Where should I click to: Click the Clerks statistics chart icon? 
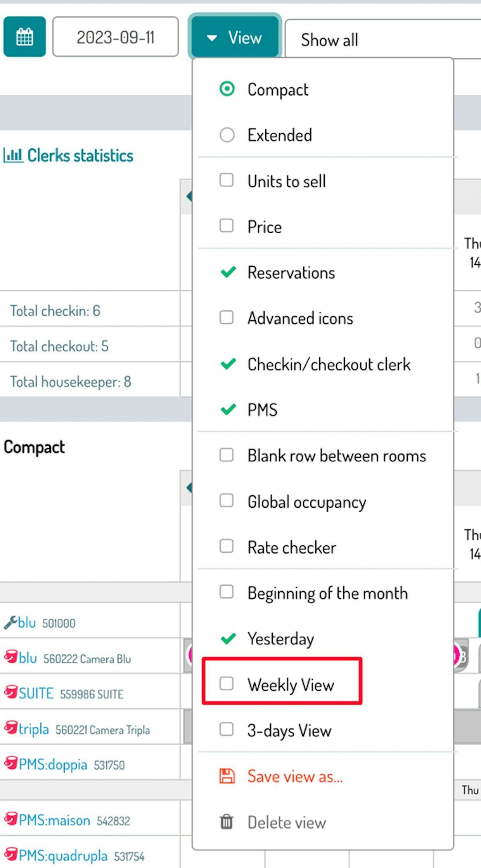[13, 155]
